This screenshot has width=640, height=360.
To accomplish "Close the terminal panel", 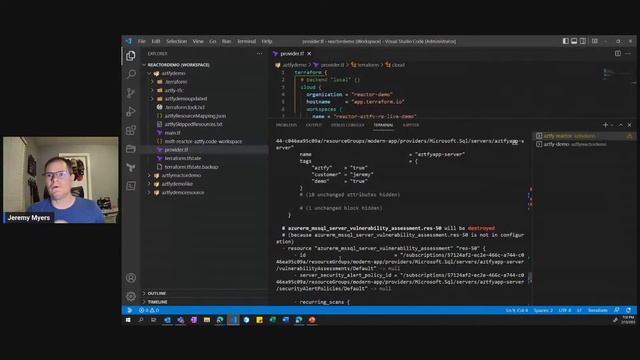I will point(629,125).
